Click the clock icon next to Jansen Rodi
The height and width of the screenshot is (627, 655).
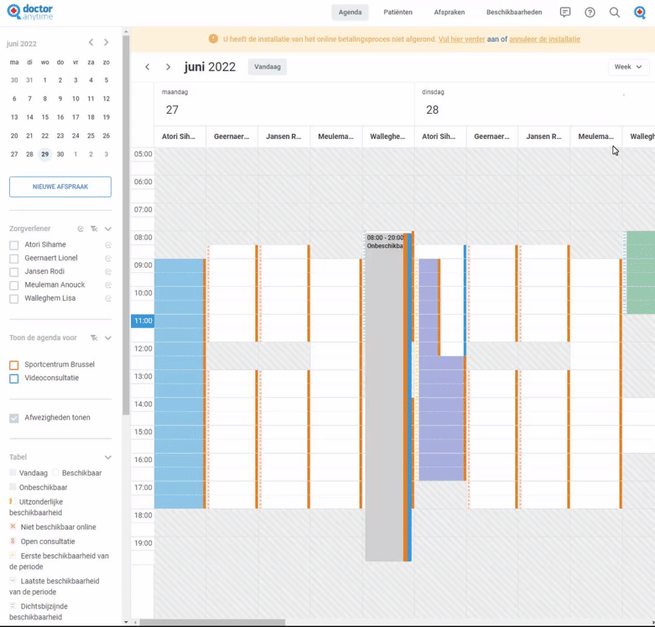pyautogui.click(x=108, y=272)
